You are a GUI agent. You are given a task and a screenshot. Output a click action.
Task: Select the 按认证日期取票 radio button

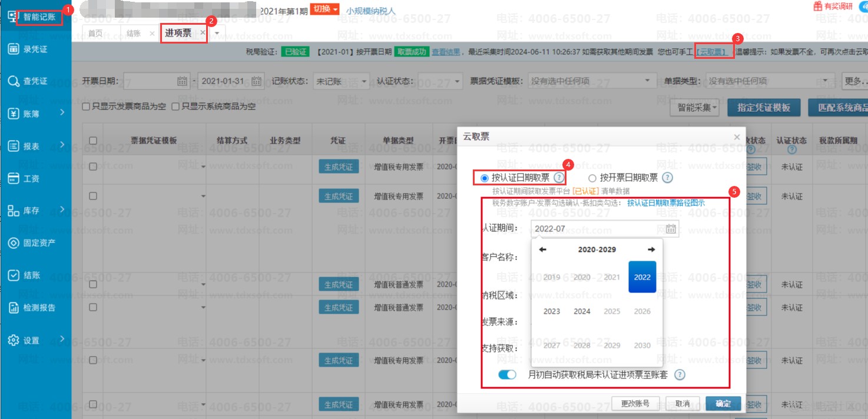coord(485,178)
